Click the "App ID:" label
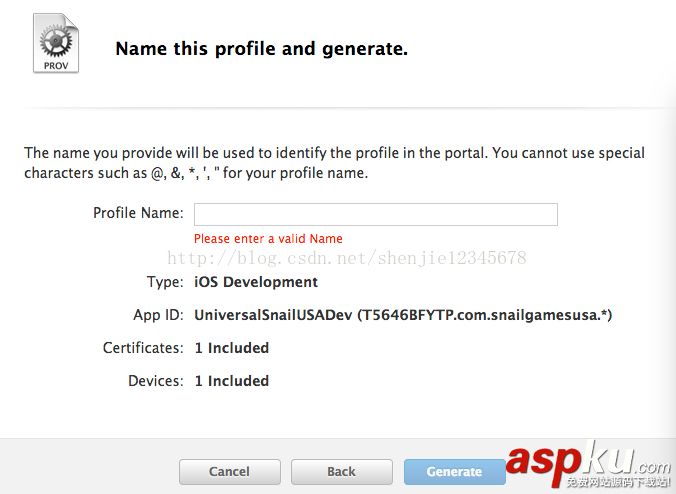Viewport: 676px width, 494px height. click(158, 315)
